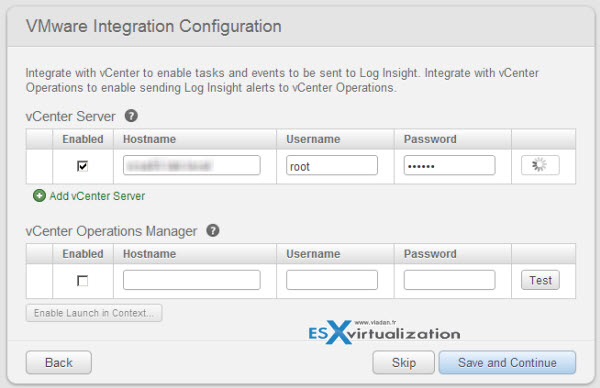Click the VMware Integration Configuration title
The height and width of the screenshot is (388, 600).
[x=154, y=27]
